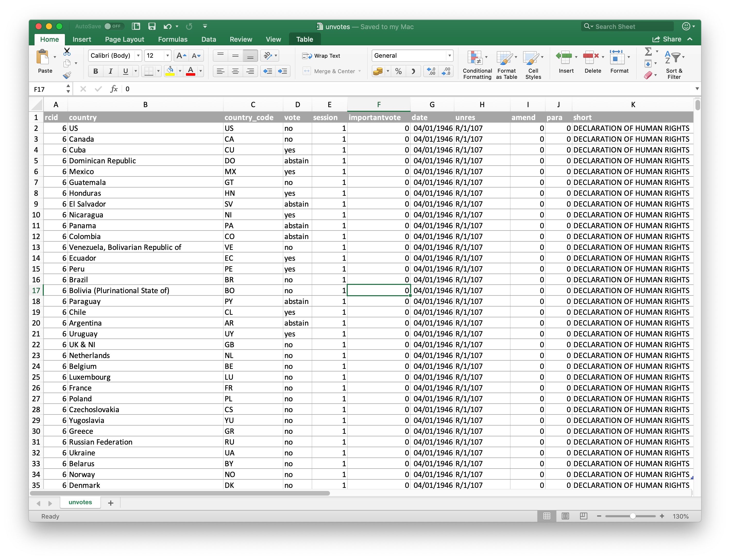Open the General number format dropdown
This screenshot has height=560, width=730.
point(449,55)
